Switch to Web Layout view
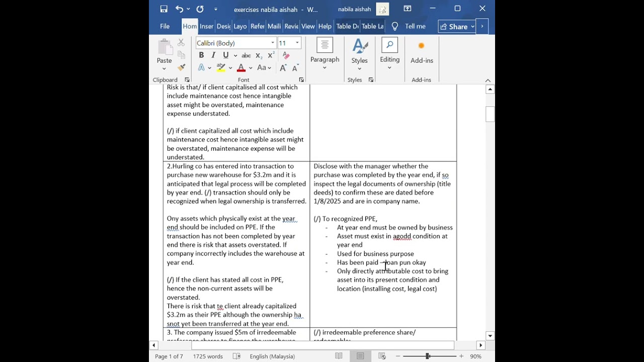Screen dimensions: 644x362 [382, 356]
